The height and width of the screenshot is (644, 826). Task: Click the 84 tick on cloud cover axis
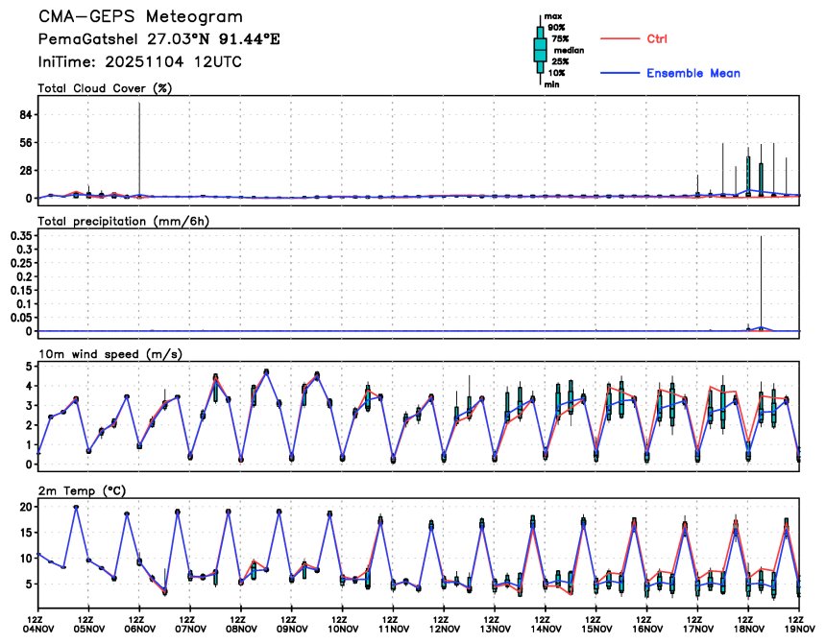(25, 115)
